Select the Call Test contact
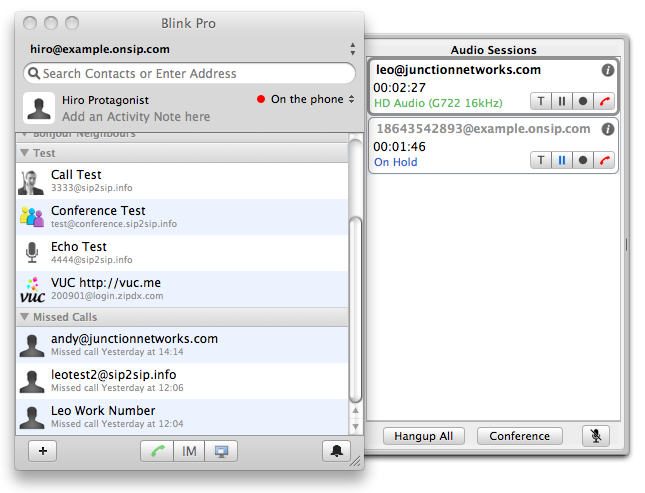Screen dimensions: 645x493 (x=182, y=181)
